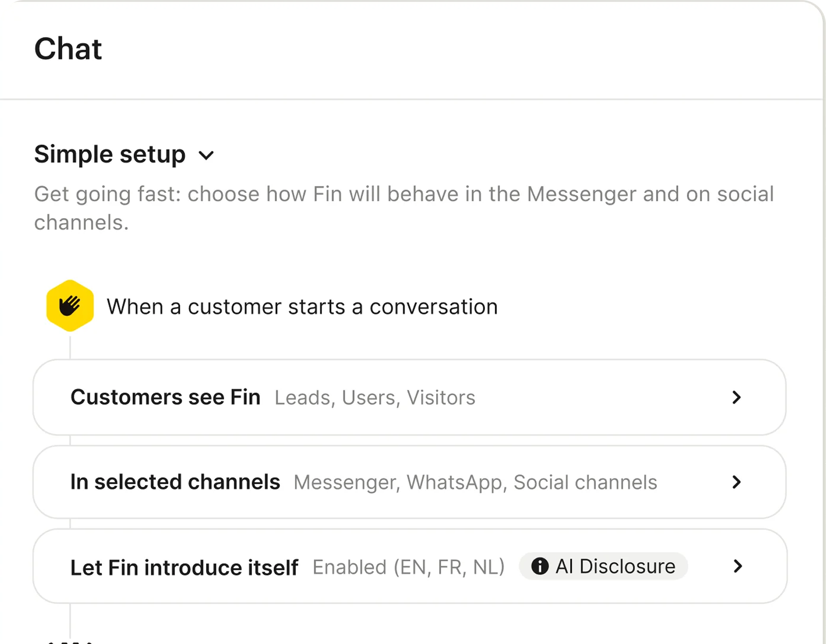Click the partially visible icon below the cards
Viewport: 826px width, 644px height.
click(x=70, y=642)
